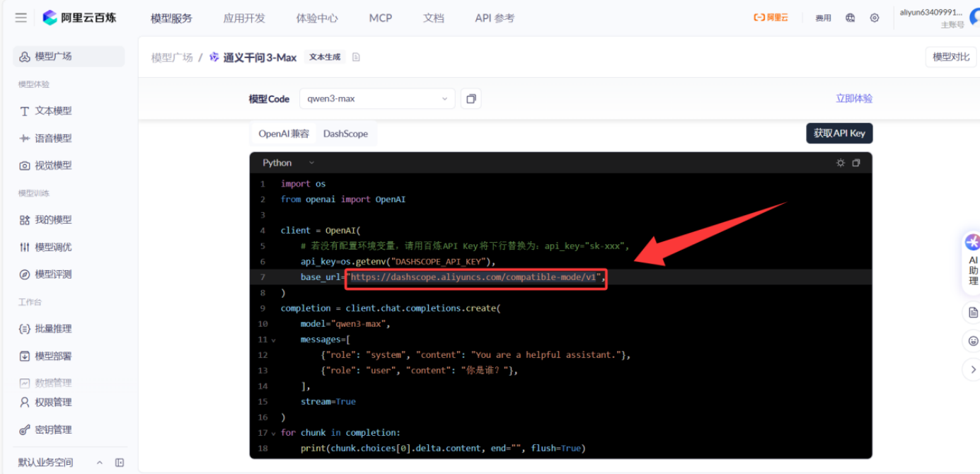Open the API 参考 top menu
This screenshot has width=980, height=474.
(495, 18)
